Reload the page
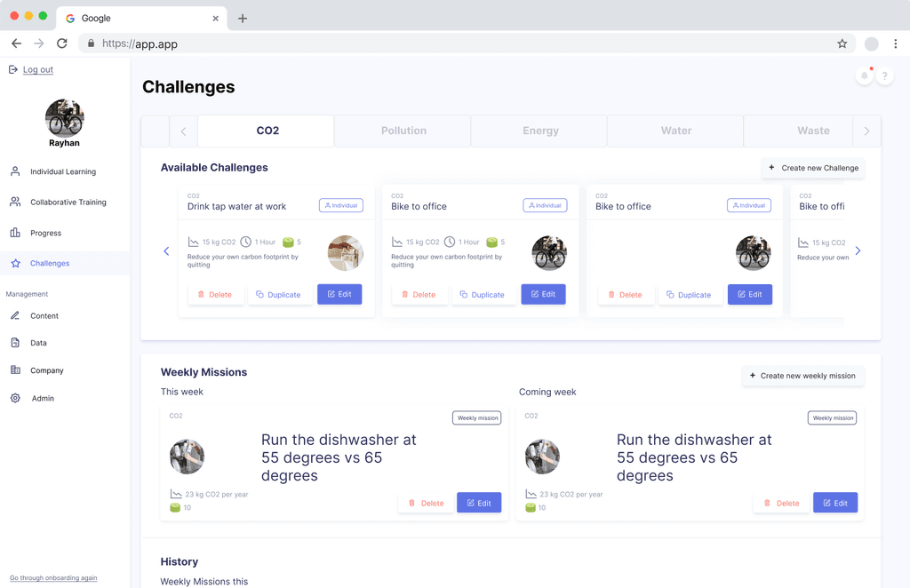910x588 pixels. point(61,44)
